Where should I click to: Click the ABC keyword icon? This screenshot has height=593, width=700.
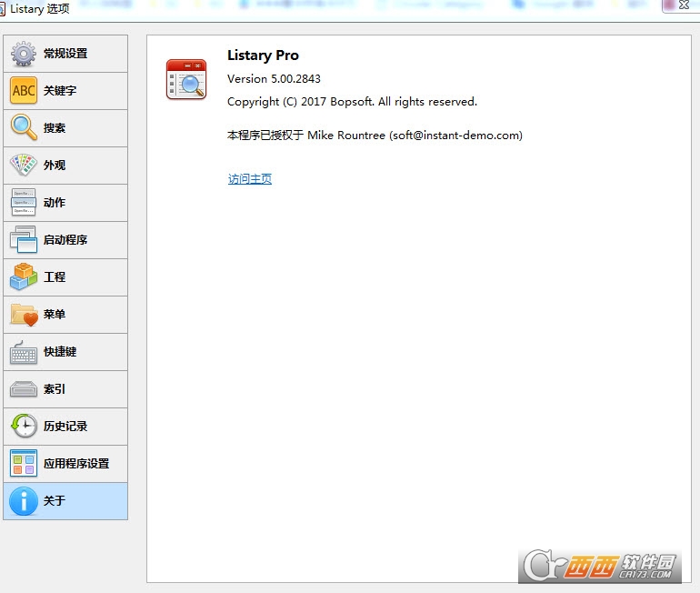coord(24,91)
